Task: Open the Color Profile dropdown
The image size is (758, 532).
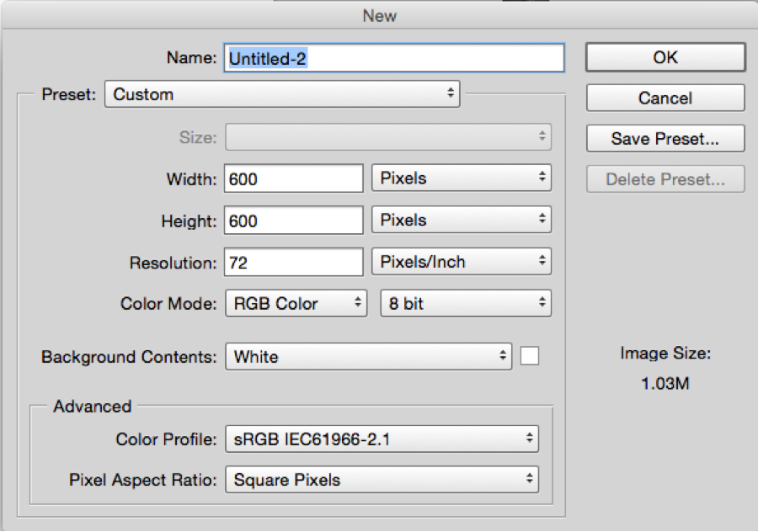Action: (x=382, y=438)
